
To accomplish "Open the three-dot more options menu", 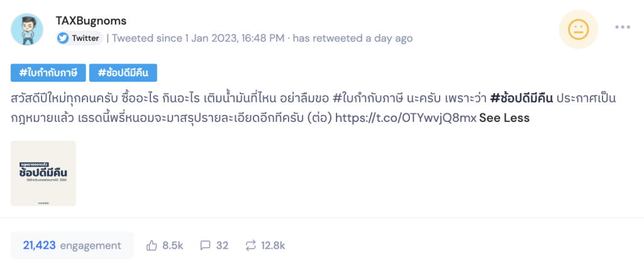I will 622,27.
